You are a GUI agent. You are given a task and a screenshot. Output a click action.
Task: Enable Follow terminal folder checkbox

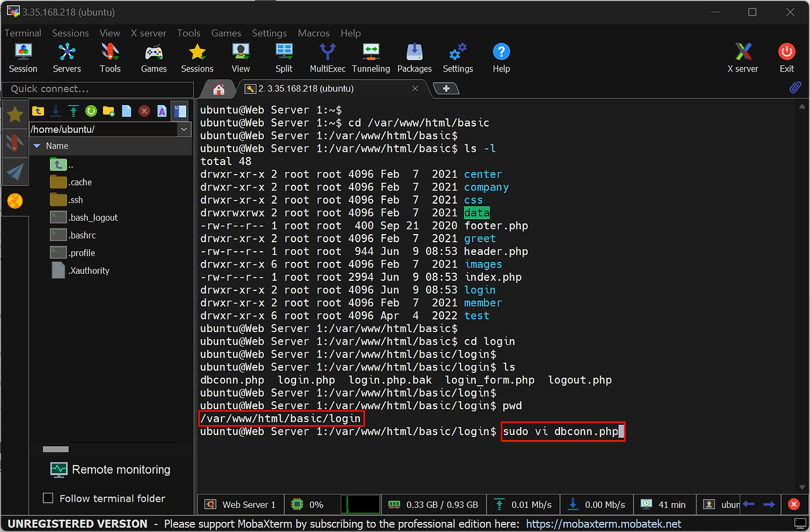(48, 498)
